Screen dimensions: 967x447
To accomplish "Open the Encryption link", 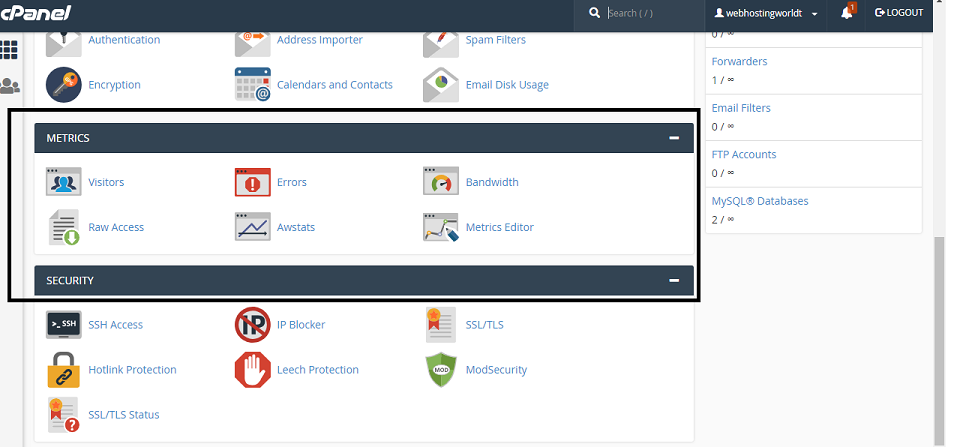I will [x=114, y=84].
